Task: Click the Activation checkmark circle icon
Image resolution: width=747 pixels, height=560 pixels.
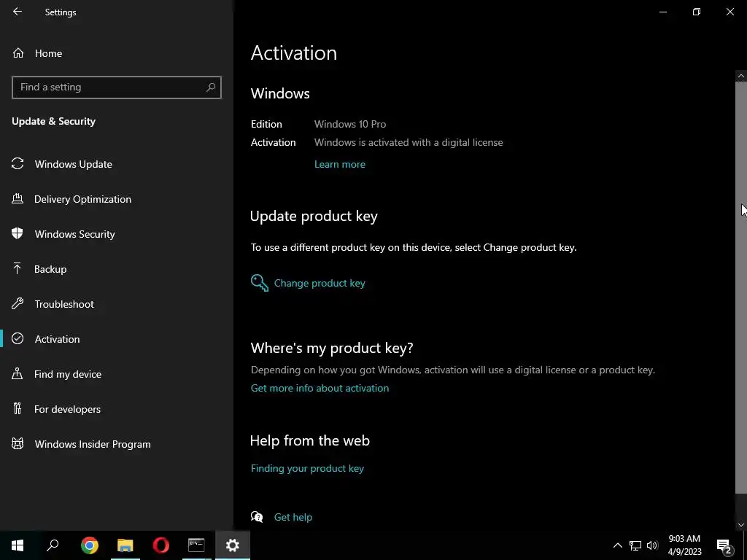Action: (x=18, y=338)
